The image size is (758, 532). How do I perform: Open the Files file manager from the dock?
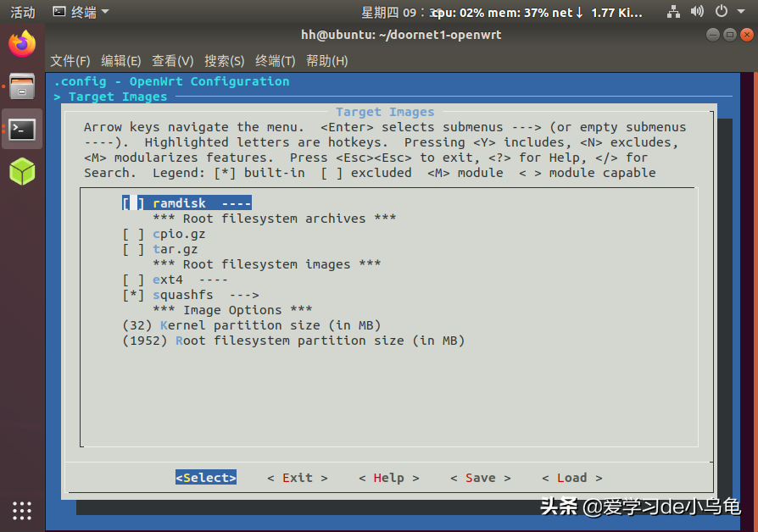[22, 87]
